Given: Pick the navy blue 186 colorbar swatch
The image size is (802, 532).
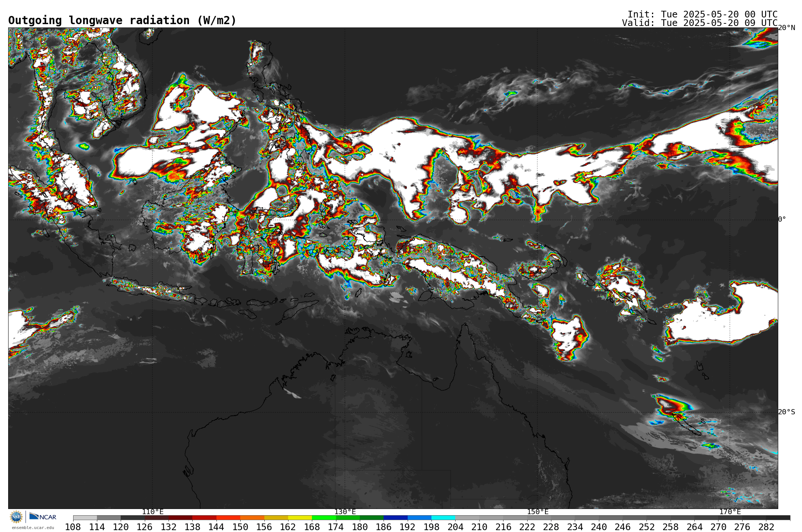Looking at the screenshot, I should coord(395,518).
